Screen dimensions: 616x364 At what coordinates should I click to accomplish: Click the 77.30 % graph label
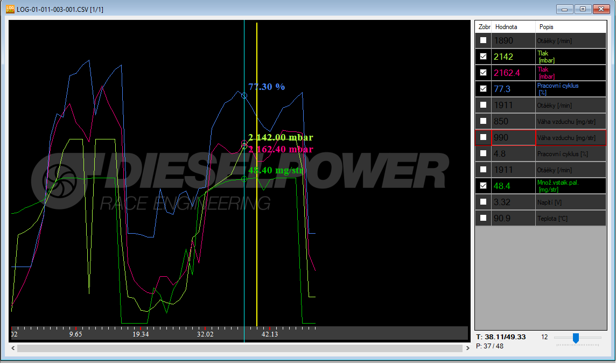pos(267,87)
